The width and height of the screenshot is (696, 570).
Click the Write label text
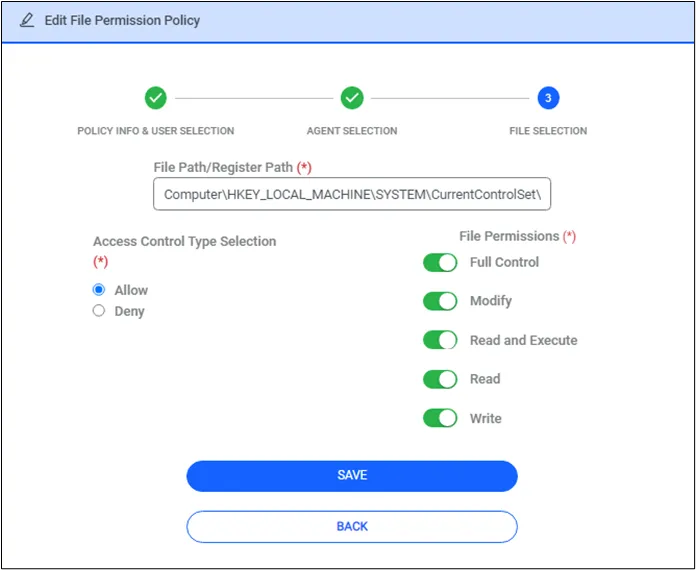point(486,419)
